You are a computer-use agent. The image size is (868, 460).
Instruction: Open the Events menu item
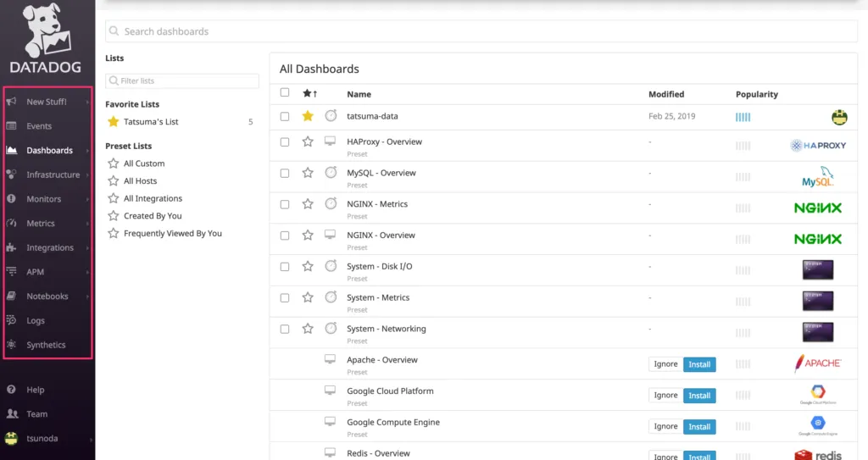pyautogui.click(x=39, y=126)
